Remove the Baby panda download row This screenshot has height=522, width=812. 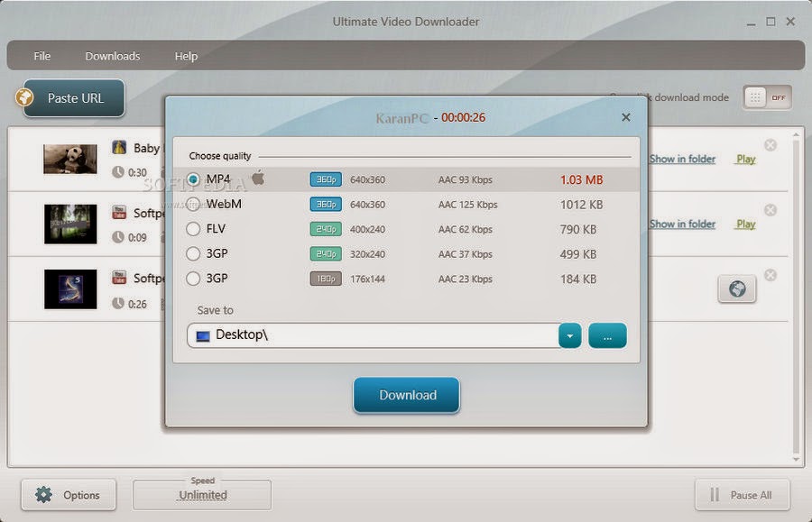tap(770, 145)
